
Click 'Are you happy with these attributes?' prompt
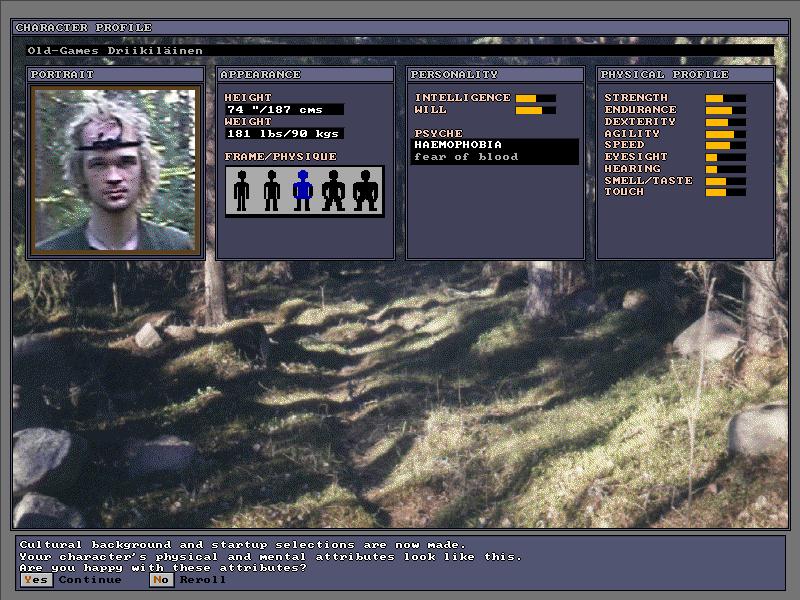163,568
